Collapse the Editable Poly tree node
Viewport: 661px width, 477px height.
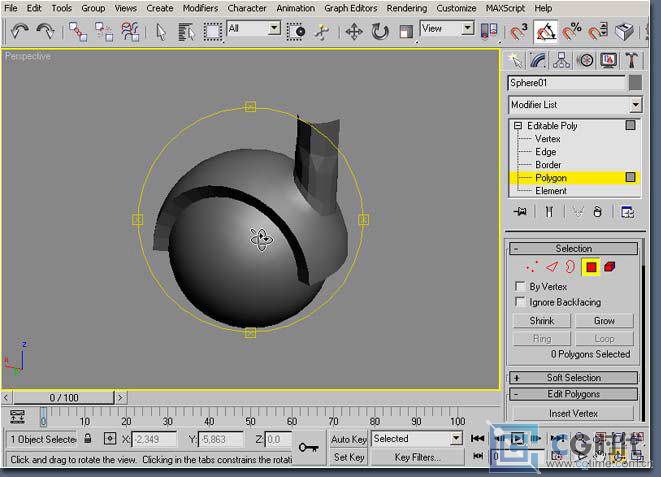coord(518,126)
